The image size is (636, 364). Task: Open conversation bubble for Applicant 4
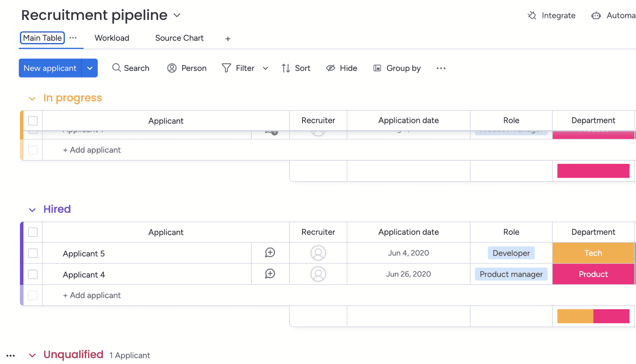pos(270,274)
